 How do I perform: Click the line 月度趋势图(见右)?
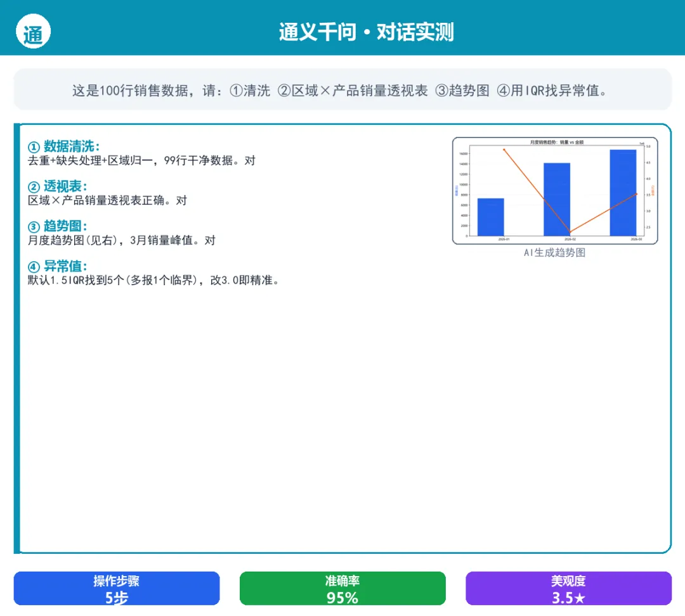pos(122,240)
